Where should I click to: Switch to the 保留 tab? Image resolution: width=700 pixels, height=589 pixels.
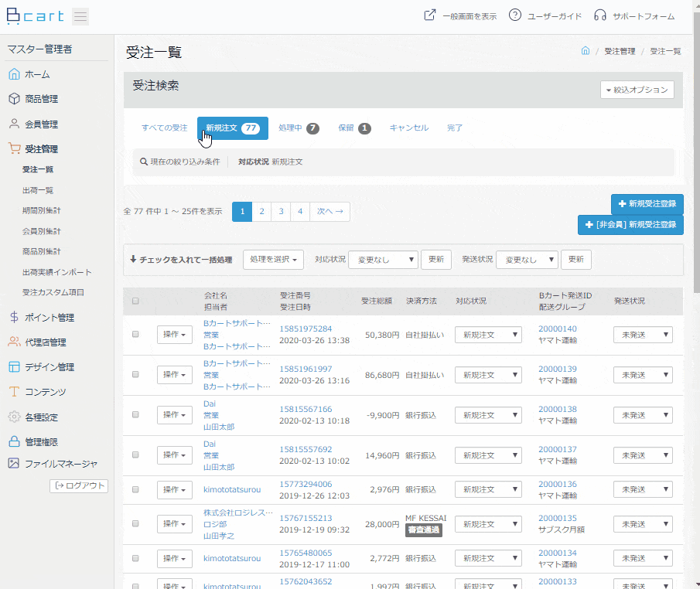tap(354, 128)
